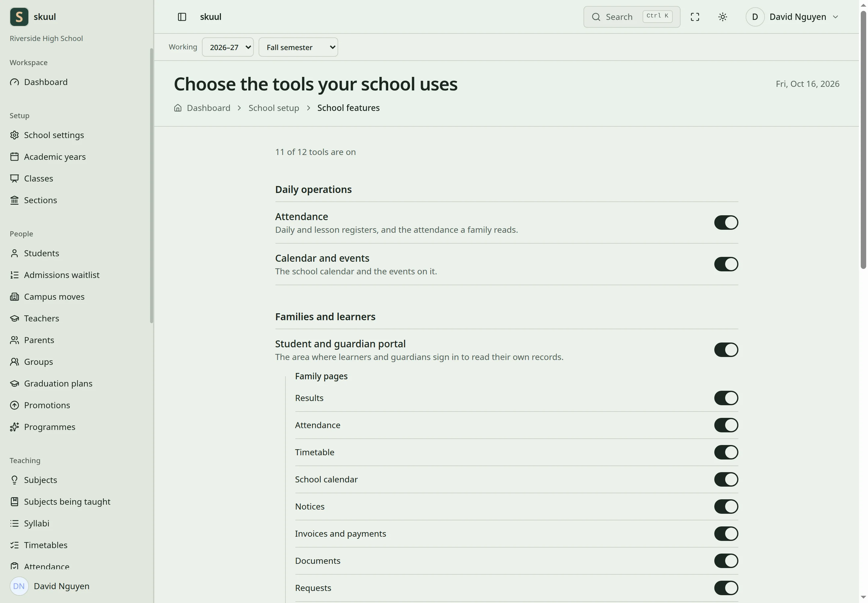
Task: Expand the David Nguyen user menu chevron
Action: (835, 17)
